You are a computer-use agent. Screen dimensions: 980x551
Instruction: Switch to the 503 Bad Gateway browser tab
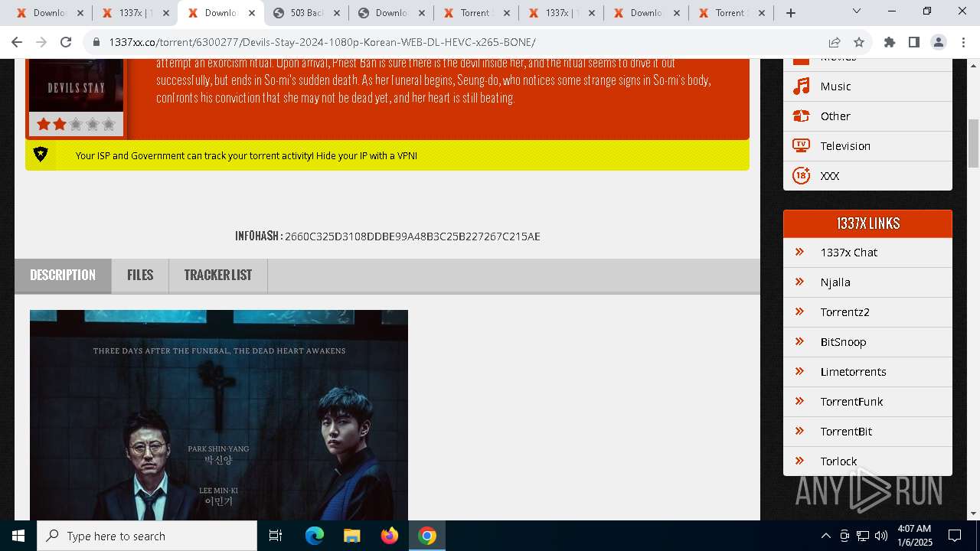(306, 13)
